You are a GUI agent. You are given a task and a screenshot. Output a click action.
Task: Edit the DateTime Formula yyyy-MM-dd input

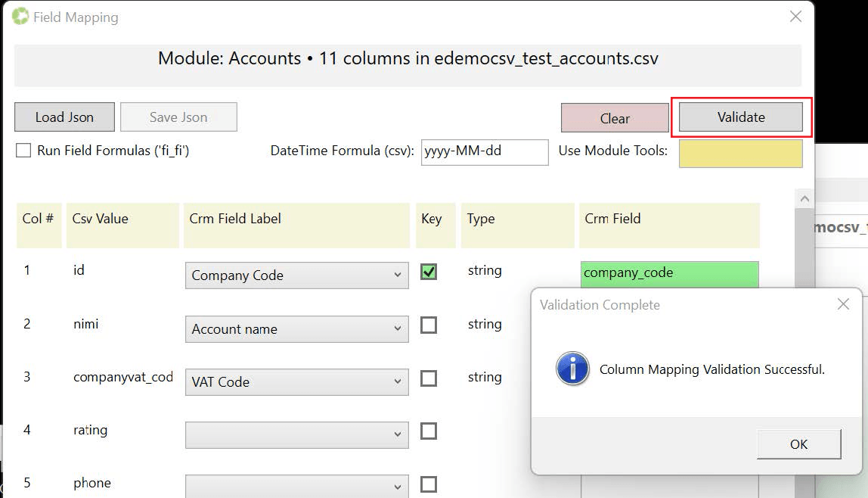tap(484, 152)
